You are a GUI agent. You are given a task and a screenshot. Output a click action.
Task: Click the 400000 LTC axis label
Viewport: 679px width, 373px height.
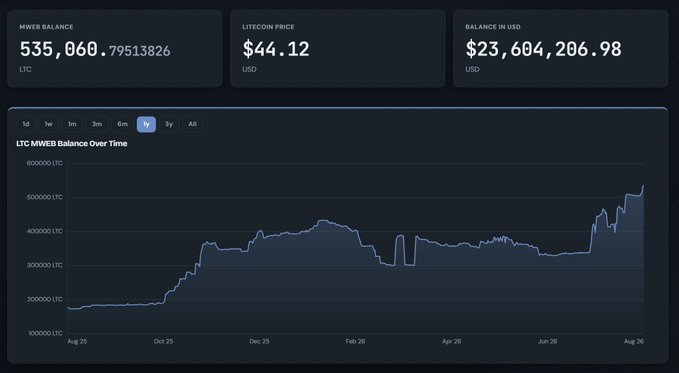45,231
